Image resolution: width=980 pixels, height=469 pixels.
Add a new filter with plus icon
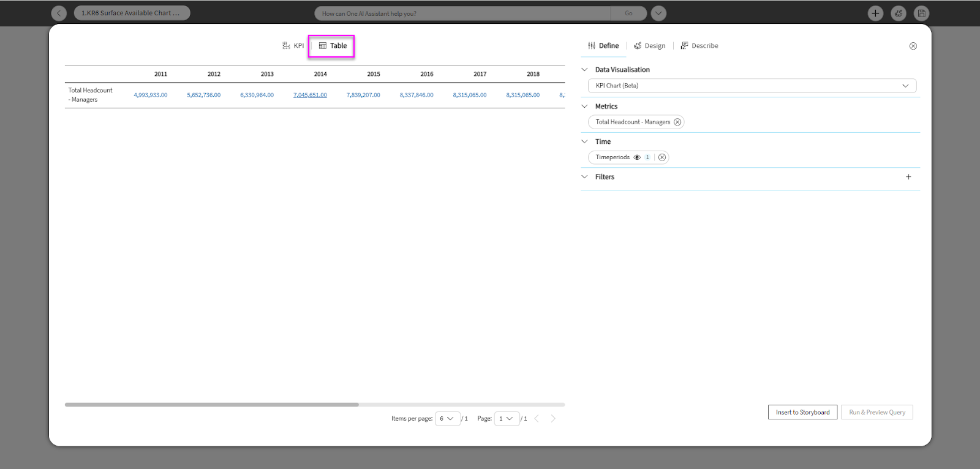coord(908,177)
